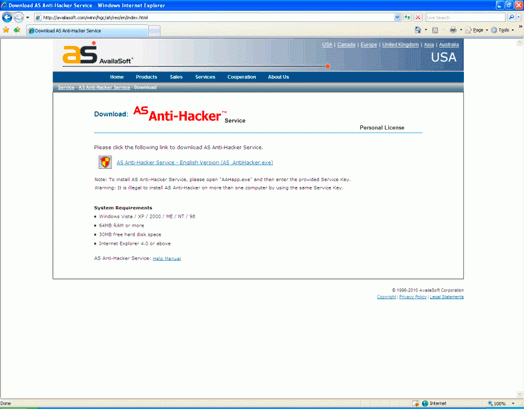Click the Internet zone globe icon

coord(425,403)
